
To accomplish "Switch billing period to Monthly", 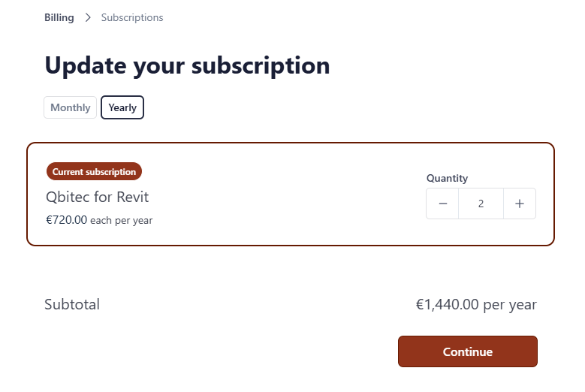I will click(x=71, y=107).
